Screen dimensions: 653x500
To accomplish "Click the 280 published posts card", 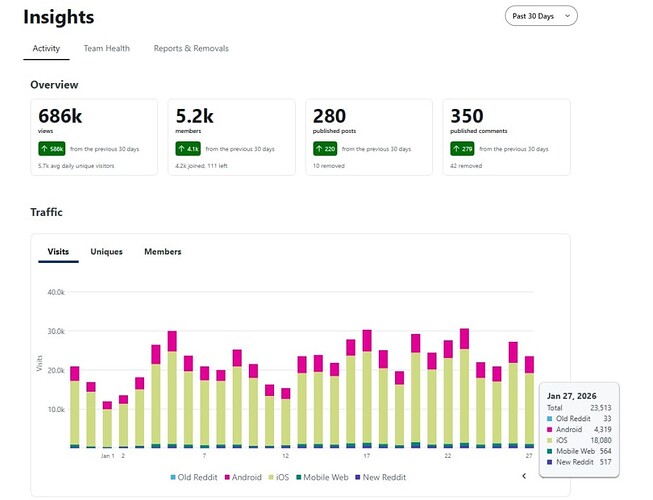I will pyautogui.click(x=369, y=137).
